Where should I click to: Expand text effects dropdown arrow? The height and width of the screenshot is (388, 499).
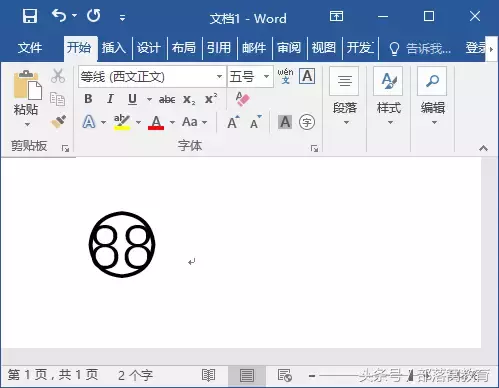[104, 122]
